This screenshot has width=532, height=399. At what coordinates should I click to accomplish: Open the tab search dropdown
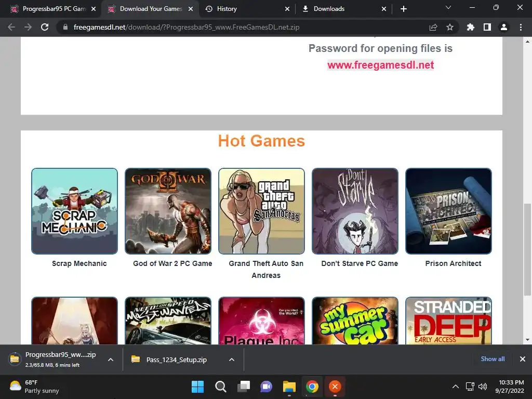pyautogui.click(x=448, y=7)
